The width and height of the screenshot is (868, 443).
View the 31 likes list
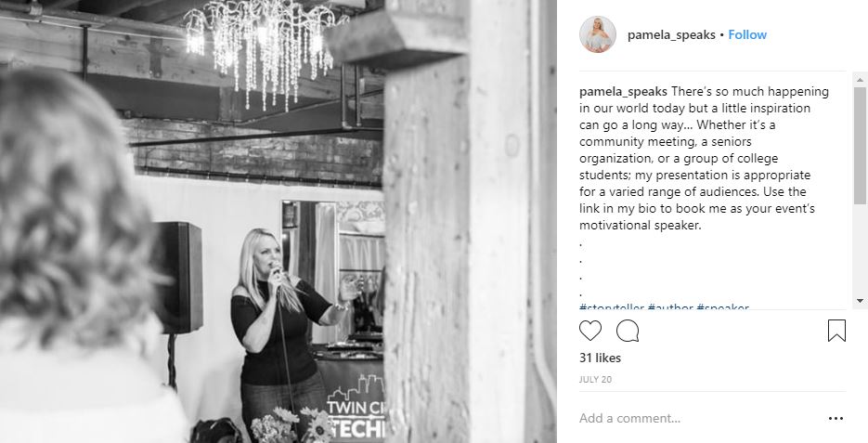pyautogui.click(x=600, y=358)
